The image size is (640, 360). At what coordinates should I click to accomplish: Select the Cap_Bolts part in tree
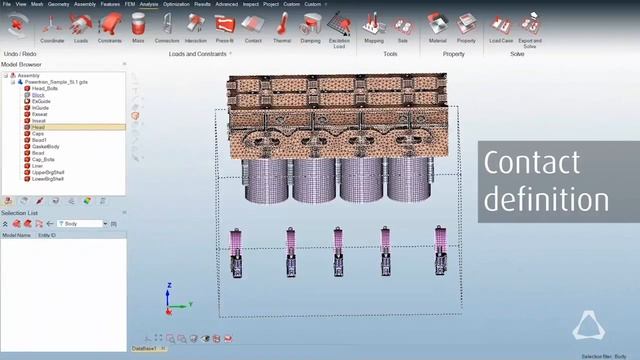43,159
